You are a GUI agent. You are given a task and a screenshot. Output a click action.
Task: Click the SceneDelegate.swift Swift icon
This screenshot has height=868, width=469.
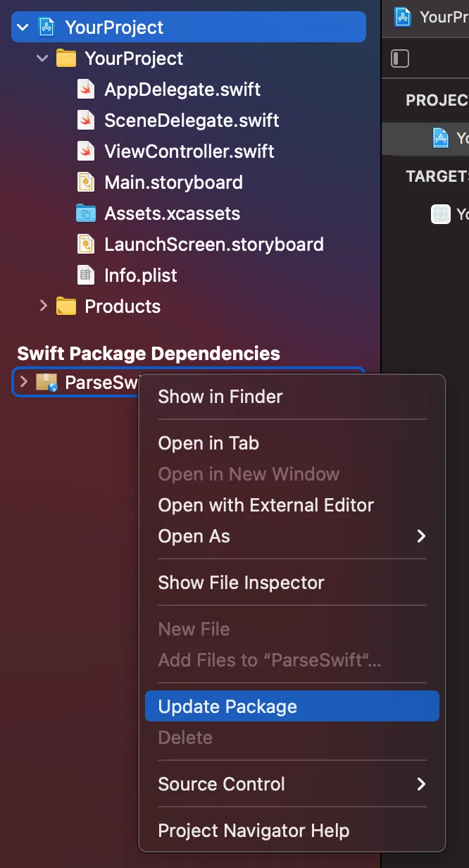86,120
